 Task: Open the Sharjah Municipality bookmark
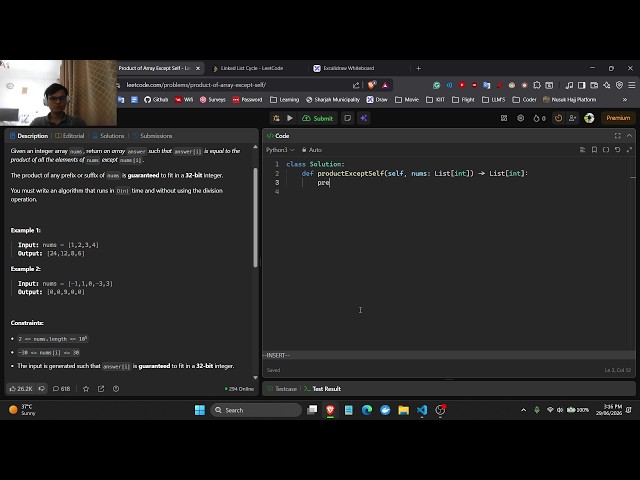point(333,100)
